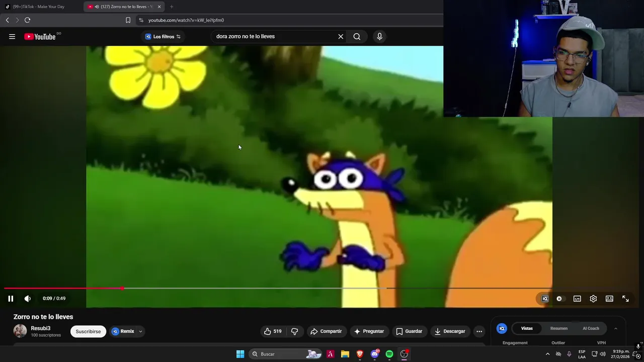Open the Los filtros button
The image size is (644, 362).
click(x=163, y=36)
